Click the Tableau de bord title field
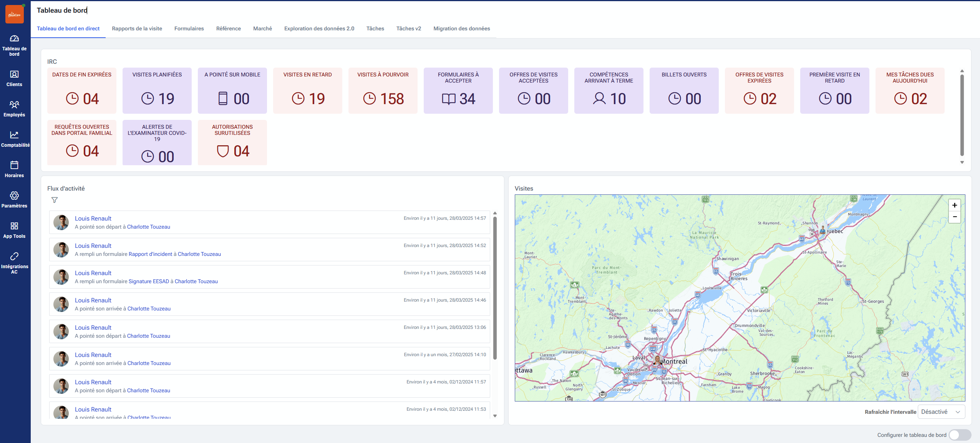Screen dimensions: 980x443 62,10
